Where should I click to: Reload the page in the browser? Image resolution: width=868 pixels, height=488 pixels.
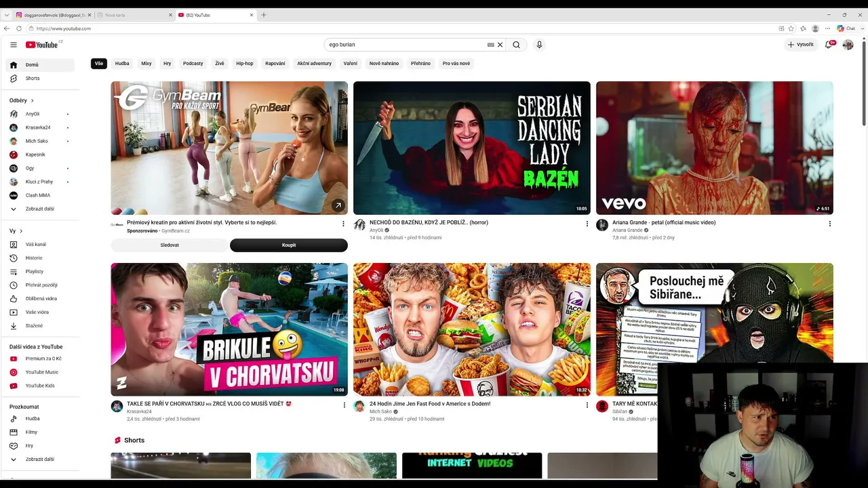tap(19, 28)
